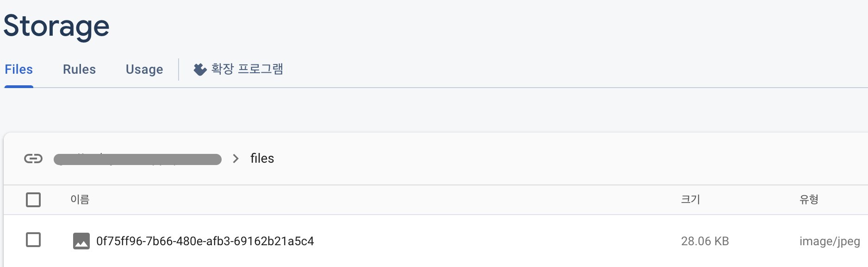Screen dimensions: 868x267
Task: Open the Usage tab
Action: click(144, 70)
